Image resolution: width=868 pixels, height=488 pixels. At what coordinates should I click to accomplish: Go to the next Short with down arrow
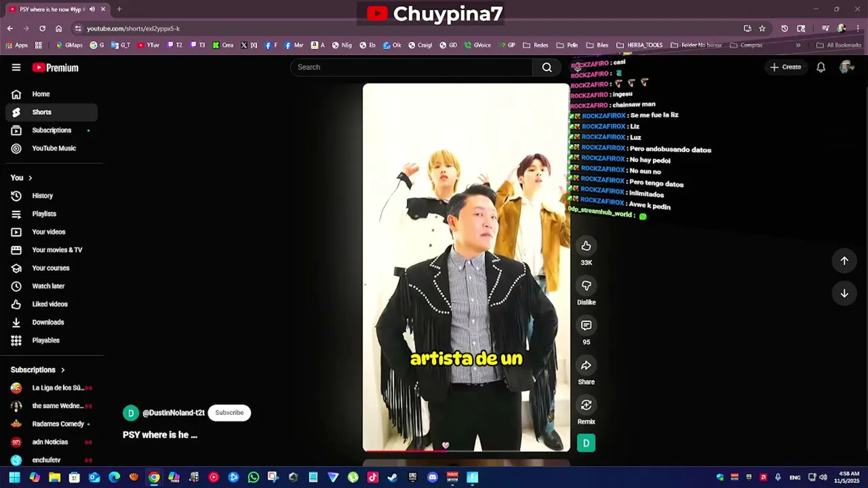844,293
